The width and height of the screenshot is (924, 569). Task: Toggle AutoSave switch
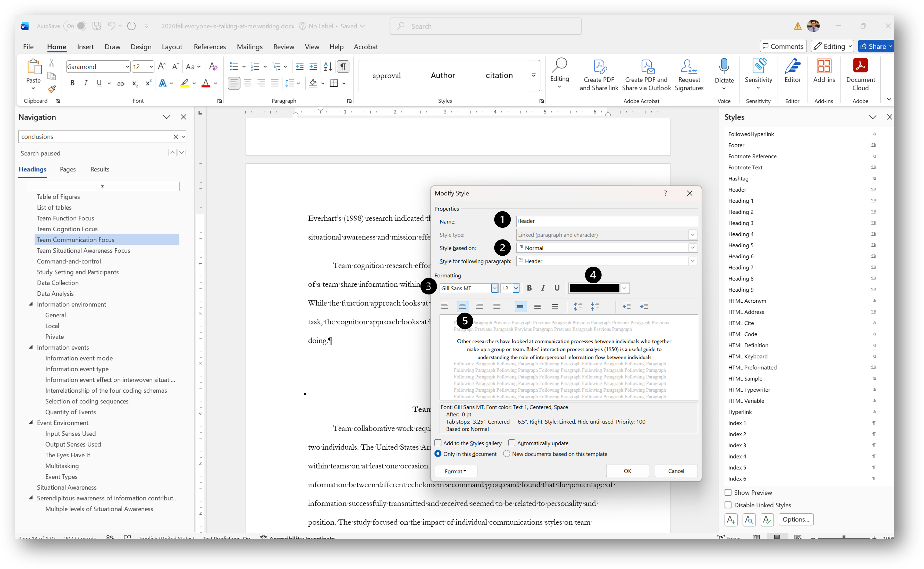coord(75,26)
